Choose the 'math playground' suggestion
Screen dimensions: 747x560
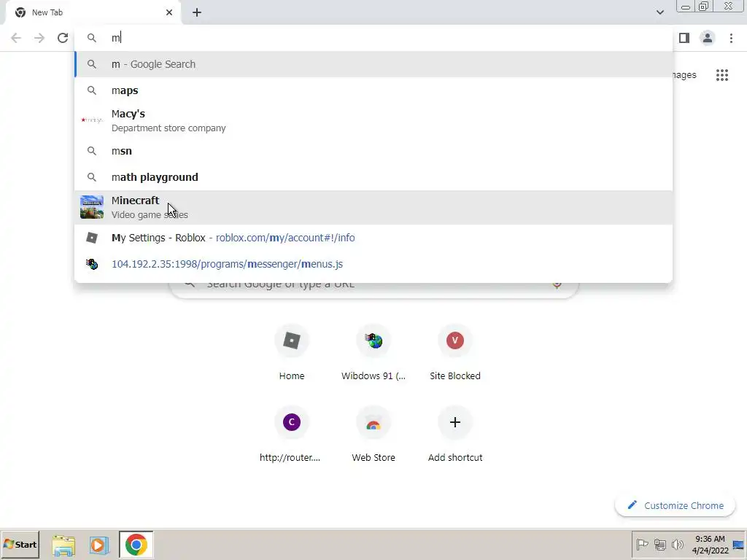pos(373,177)
